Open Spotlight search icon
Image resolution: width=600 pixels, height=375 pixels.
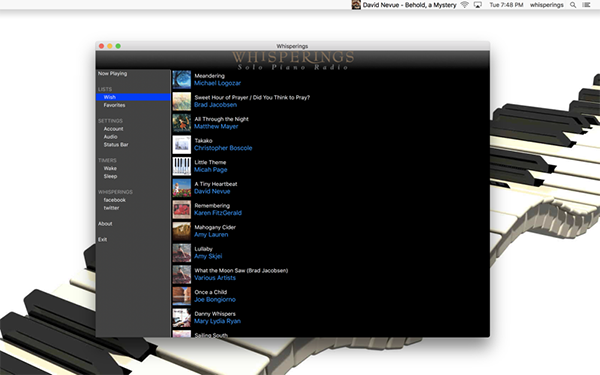pos(573,5)
